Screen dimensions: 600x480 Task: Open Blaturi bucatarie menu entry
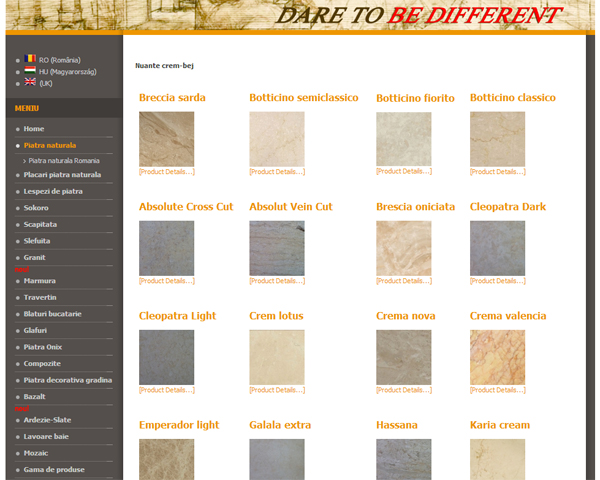click(52, 313)
